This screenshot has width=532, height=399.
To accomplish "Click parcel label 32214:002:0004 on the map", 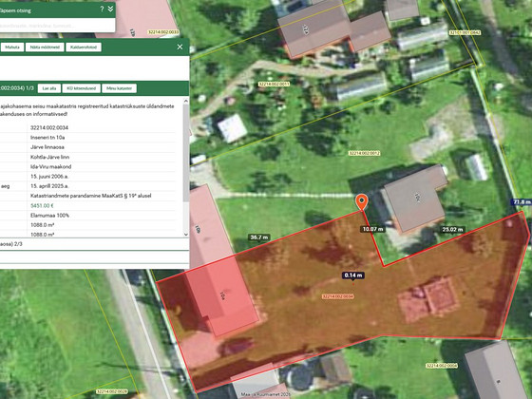I will coord(442,366).
